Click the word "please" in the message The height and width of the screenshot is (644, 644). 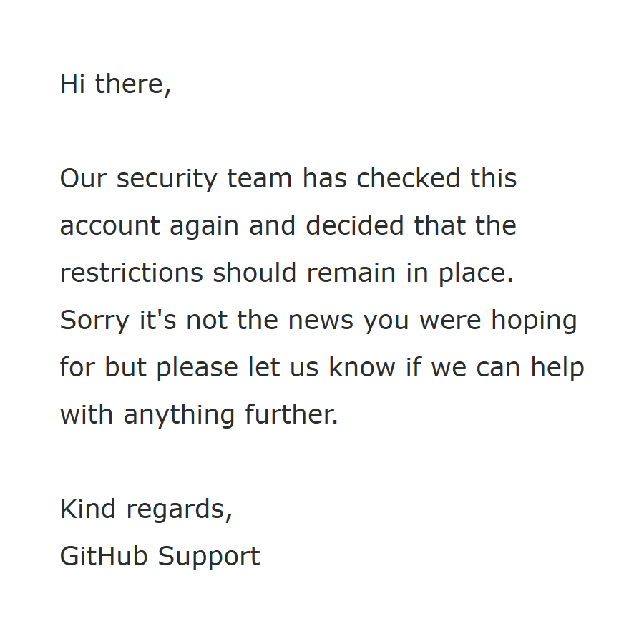tap(197, 369)
